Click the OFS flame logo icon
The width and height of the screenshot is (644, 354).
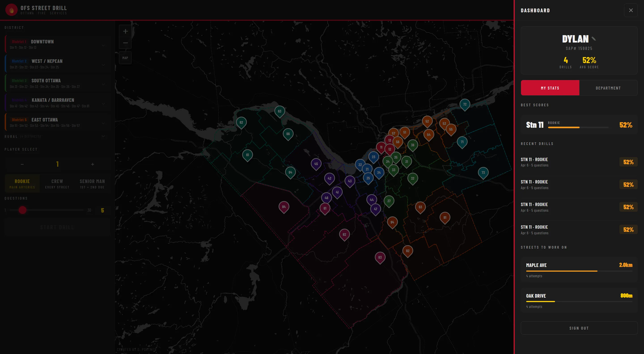[11, 10]
